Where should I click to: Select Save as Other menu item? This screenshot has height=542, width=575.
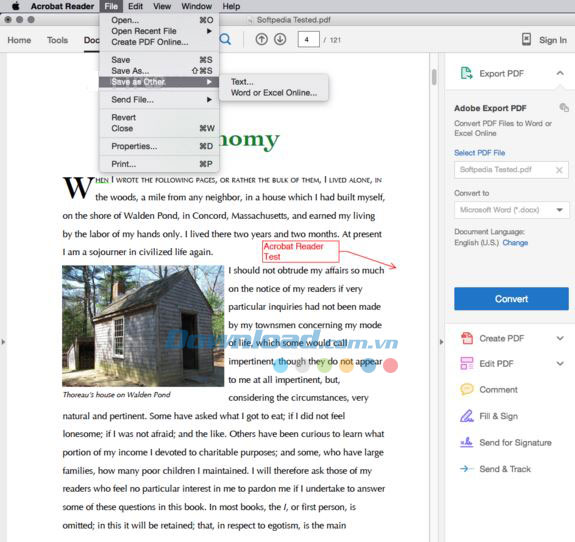159,82
